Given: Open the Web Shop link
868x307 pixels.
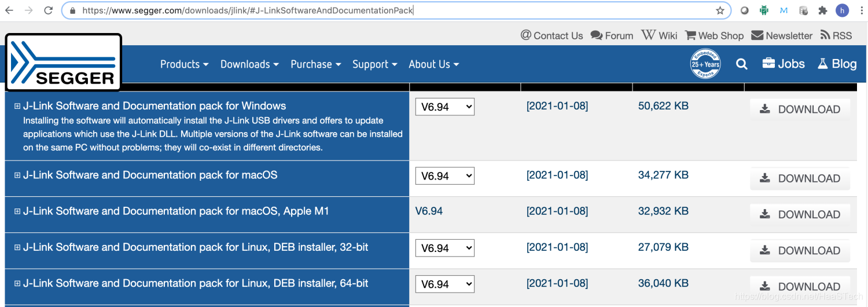Looking at the screenshot, I should [x=714, y=35].
